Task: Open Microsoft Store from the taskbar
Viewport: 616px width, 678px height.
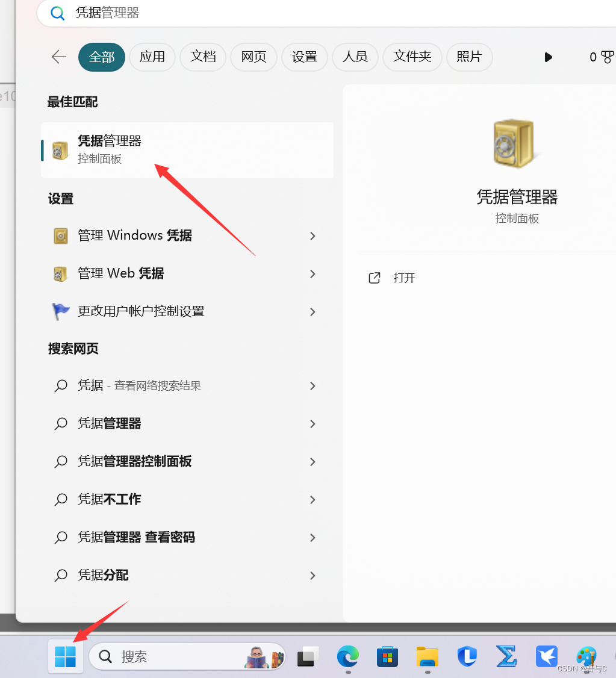Action: click(x=387, y=656)
